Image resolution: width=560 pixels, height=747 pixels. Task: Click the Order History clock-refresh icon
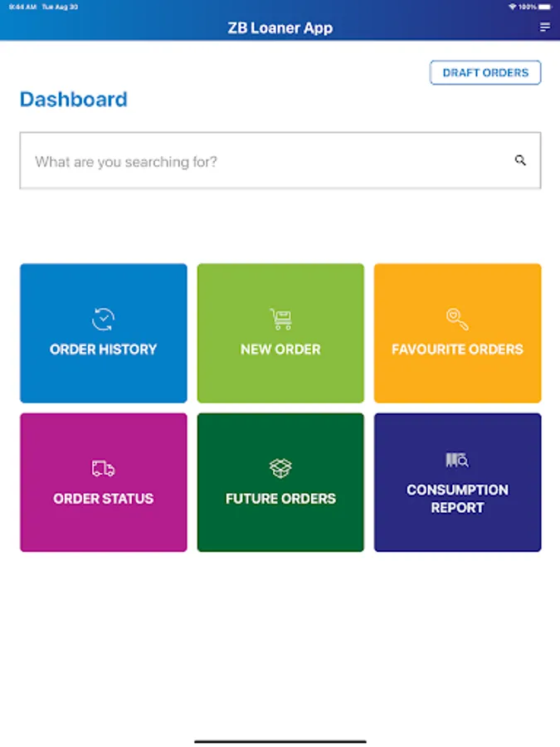pos(104,320)
